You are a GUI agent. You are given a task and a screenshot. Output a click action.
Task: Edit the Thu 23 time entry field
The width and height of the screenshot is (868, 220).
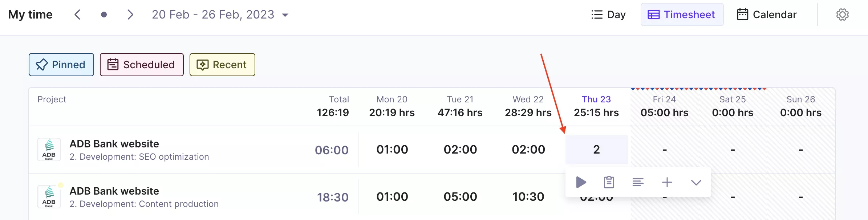click(597, 150)
